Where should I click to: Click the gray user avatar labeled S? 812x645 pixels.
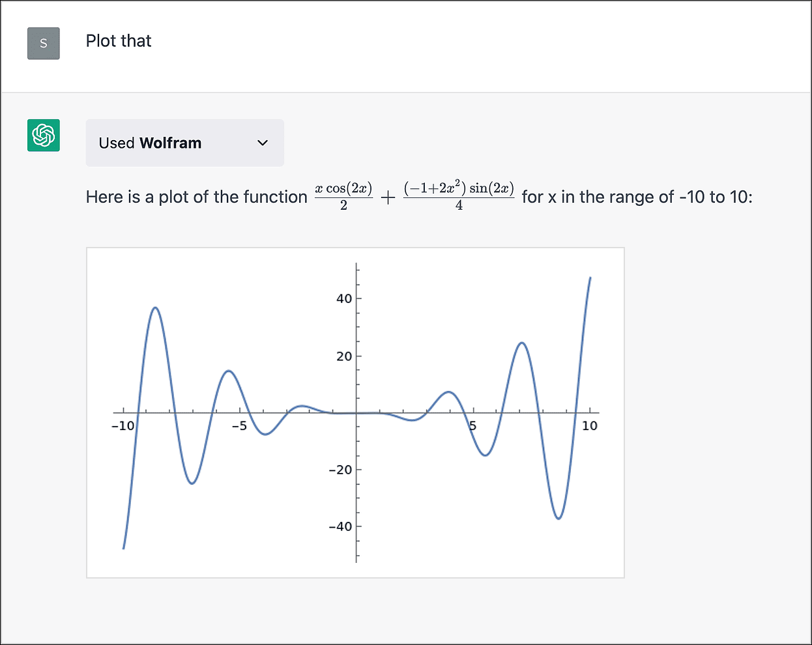coord(44,44)
